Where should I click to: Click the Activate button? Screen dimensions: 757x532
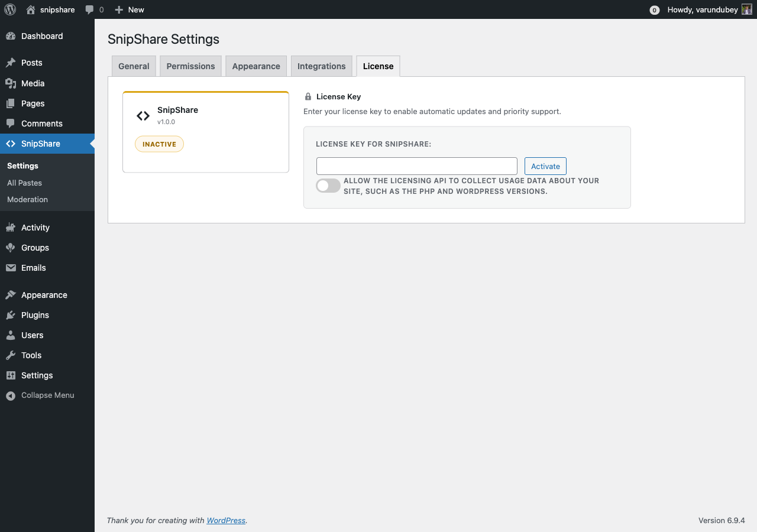pyautogui.click(x=545, y=166)
